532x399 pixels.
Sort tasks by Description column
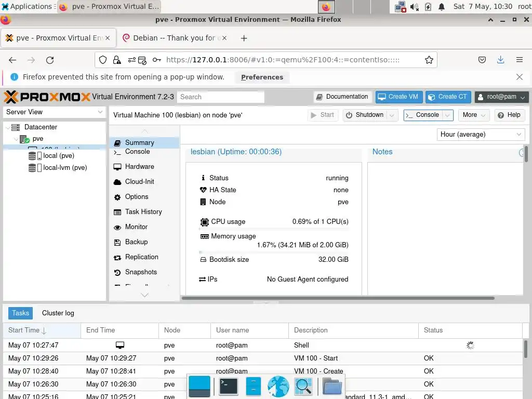[353, 330]
